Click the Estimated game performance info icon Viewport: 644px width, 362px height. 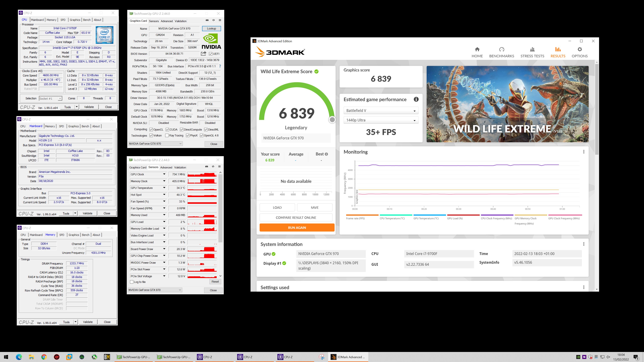point(416,99)
